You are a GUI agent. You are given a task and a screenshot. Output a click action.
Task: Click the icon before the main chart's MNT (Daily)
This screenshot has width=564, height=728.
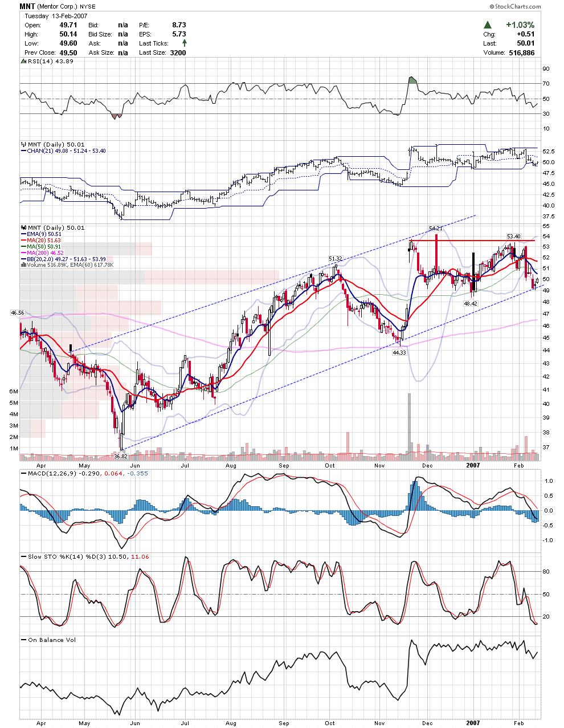(x=22, y=227)
